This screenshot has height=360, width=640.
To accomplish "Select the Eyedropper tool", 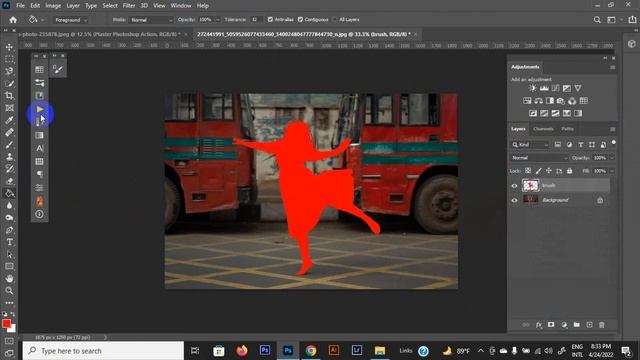I will [9, 120].
